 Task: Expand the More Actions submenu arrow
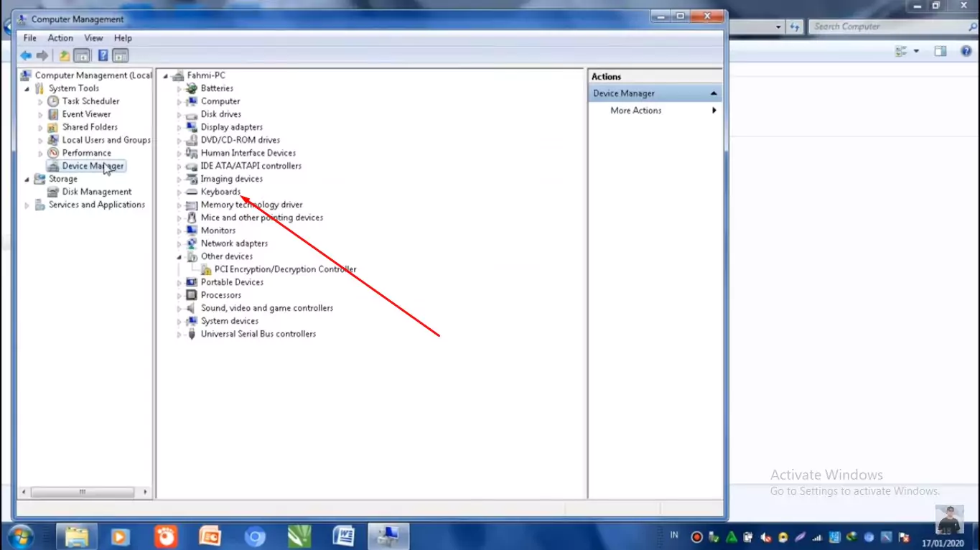[x=714, y=111]
